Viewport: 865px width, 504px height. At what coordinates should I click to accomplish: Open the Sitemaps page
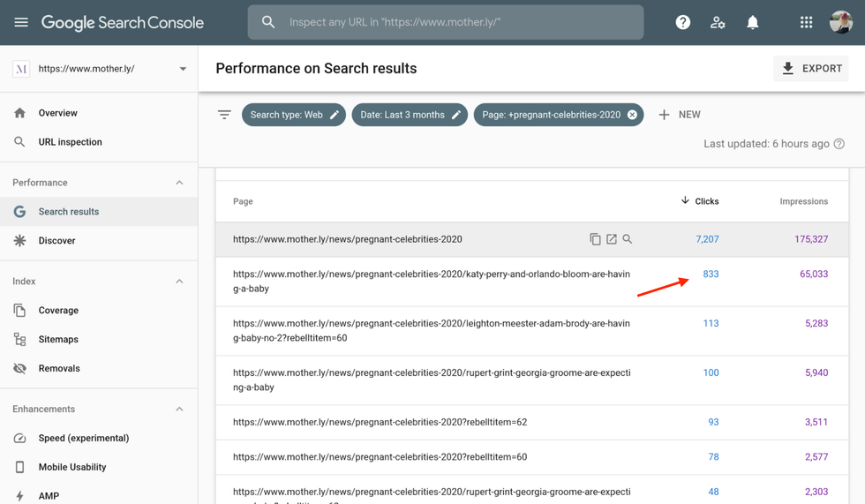(58, 340)
